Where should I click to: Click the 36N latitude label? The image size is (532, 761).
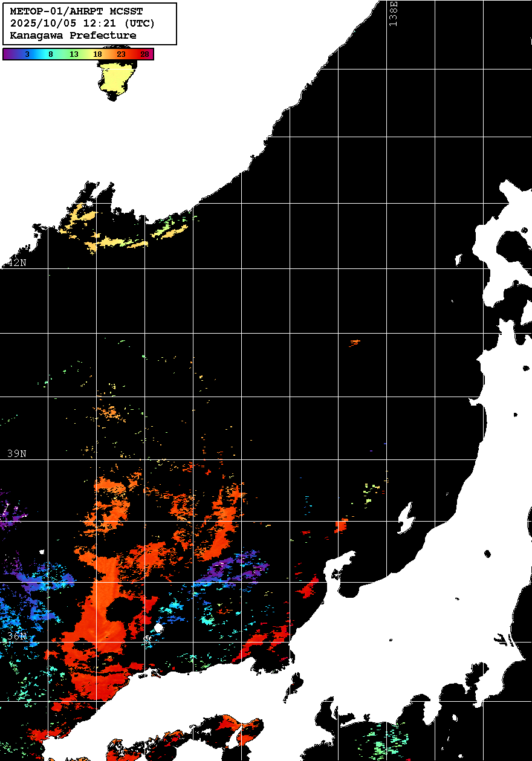(x=17, y=636)
